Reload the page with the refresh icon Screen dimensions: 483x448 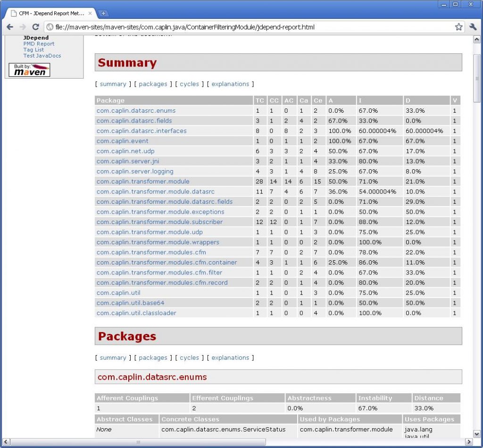tap(36, 27)
